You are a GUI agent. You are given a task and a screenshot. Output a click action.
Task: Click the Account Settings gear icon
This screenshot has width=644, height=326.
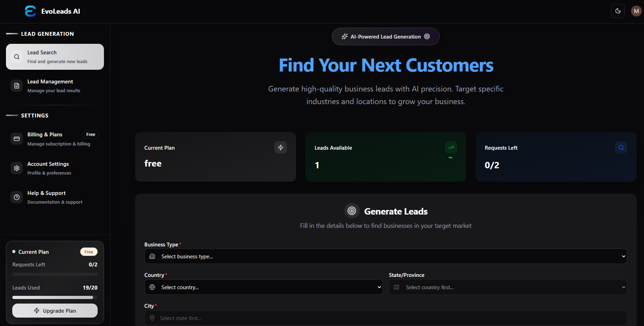point(16,168)
